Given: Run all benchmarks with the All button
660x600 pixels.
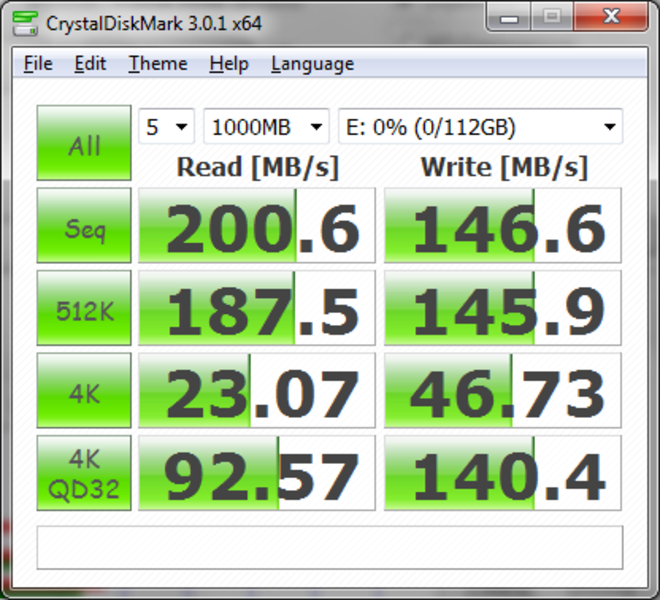Looking at the screenshot, I should pos(84,143).
